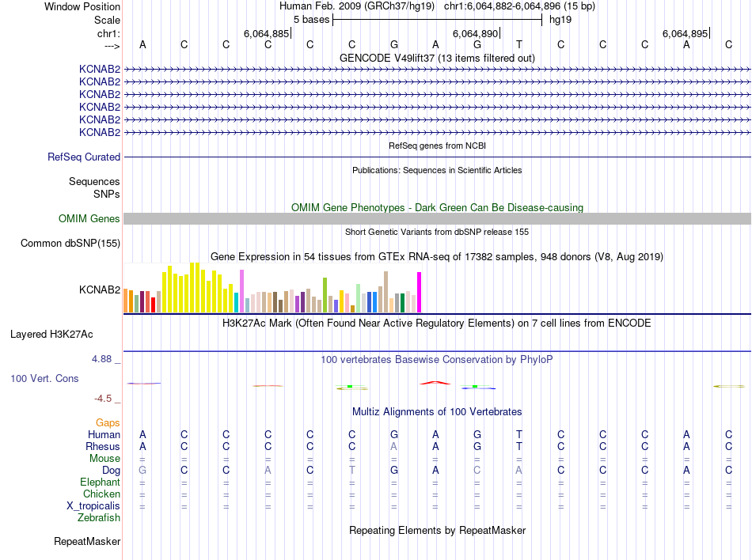Click the Layered H3K27Ac track label
This screenshot has width=752, height=560.
(51, 335)
